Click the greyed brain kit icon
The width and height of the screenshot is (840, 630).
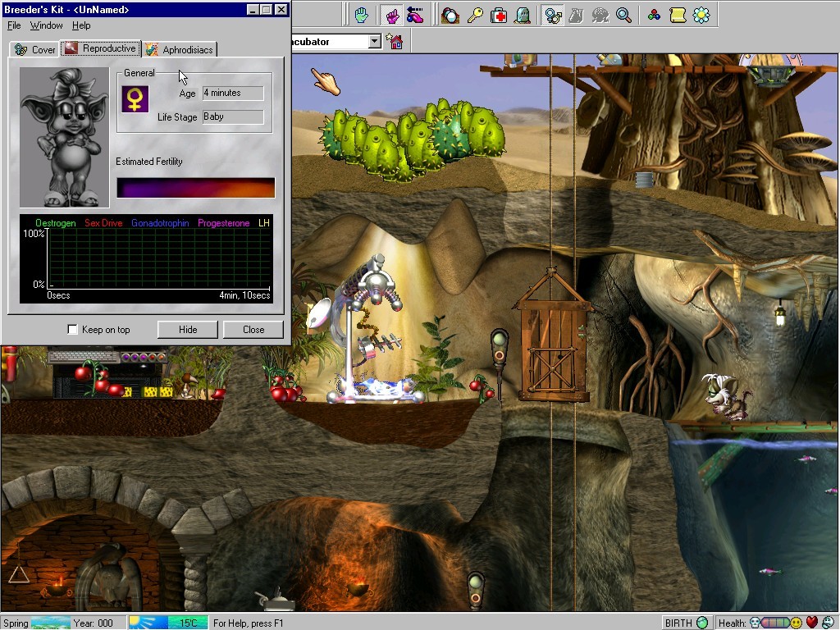point(600,15)
